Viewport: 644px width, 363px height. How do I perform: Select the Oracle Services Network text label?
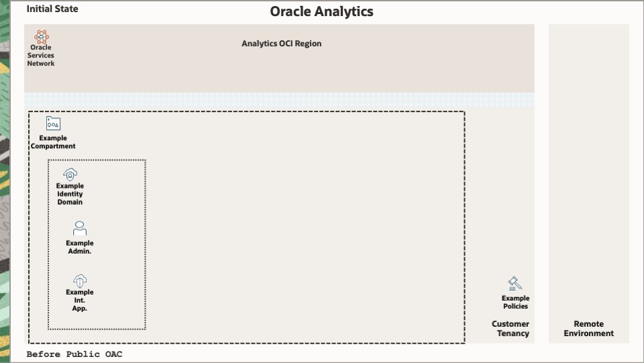(41, 56)
